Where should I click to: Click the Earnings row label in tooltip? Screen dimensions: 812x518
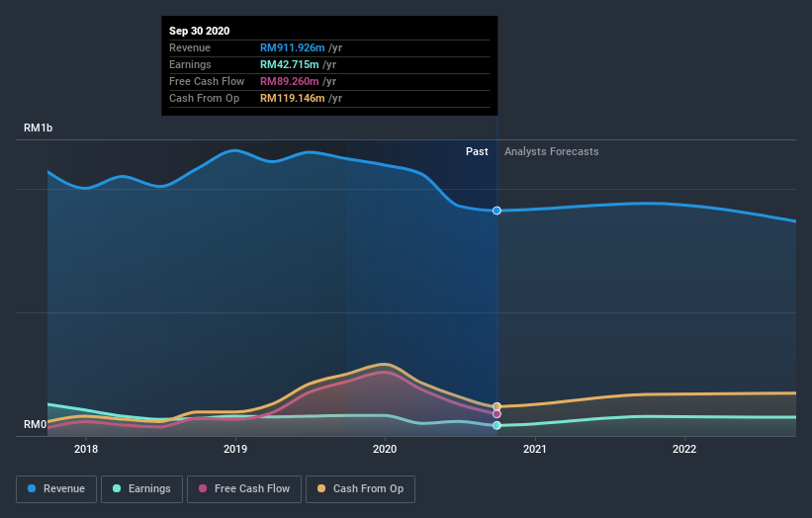[x=190, y=64]
